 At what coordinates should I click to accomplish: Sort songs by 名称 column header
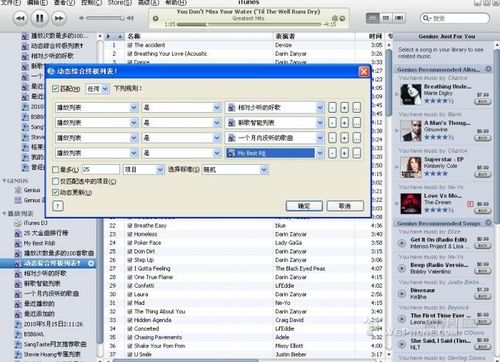point(199,36)
